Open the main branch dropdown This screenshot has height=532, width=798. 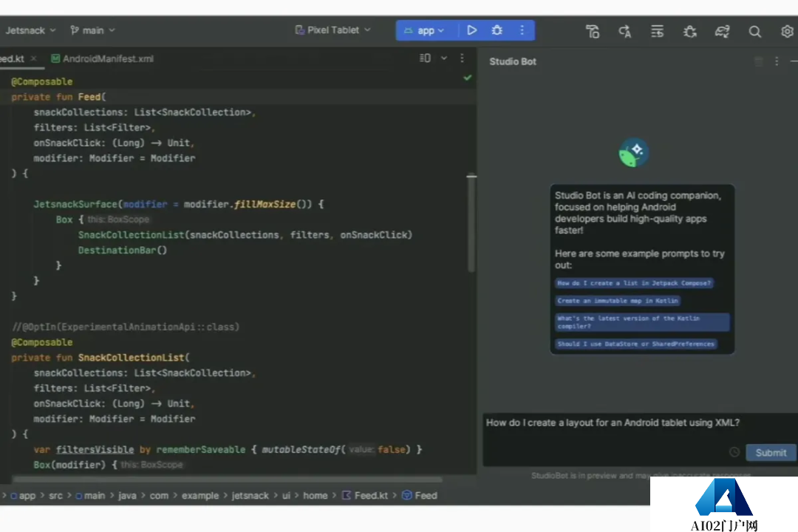coord(92,30)
